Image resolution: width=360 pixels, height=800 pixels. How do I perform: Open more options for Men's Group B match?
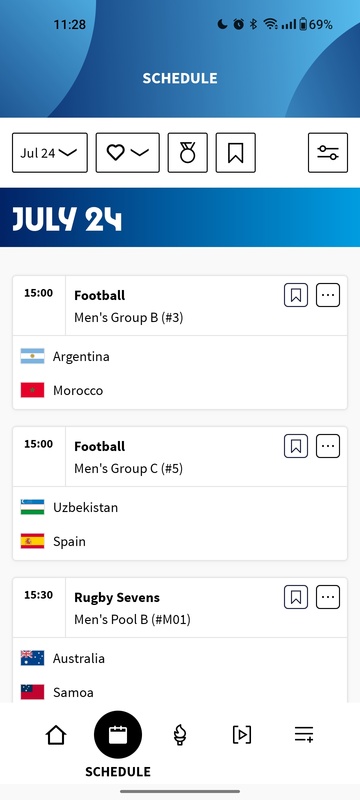click(x=328, y=295)
